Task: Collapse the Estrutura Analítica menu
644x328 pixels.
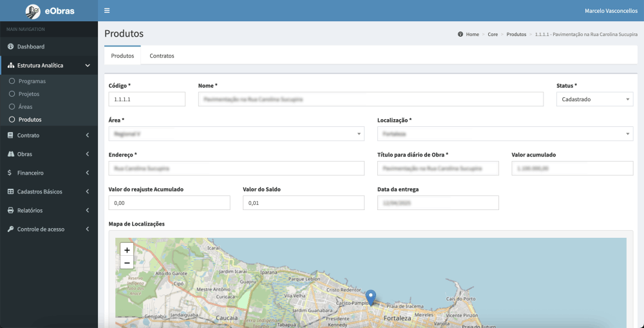Action: coord(48,65)
